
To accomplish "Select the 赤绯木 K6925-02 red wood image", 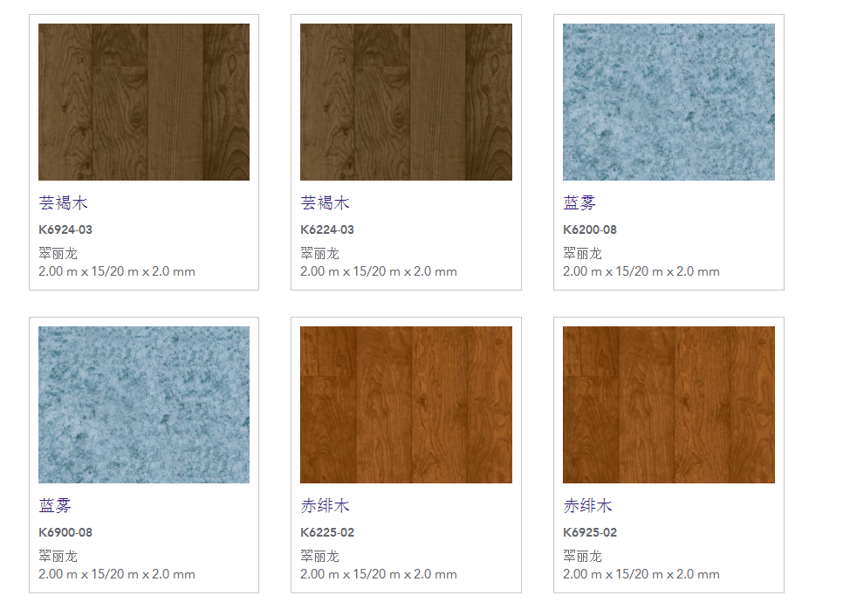I will [x=668, y=405].
